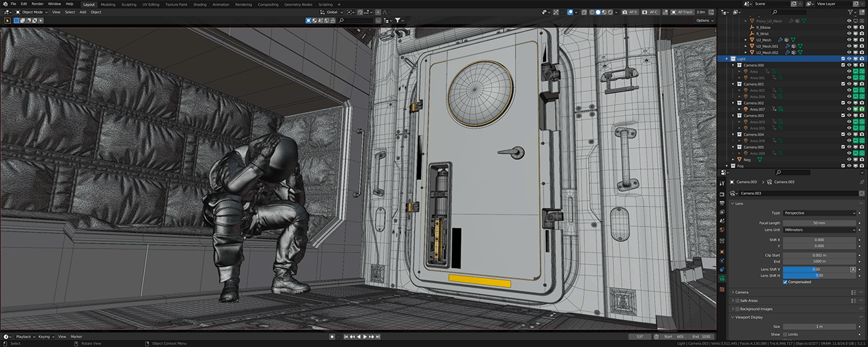Click the play animation button in timeline
This screenshot has width=868, height=347.
(365, 337)
